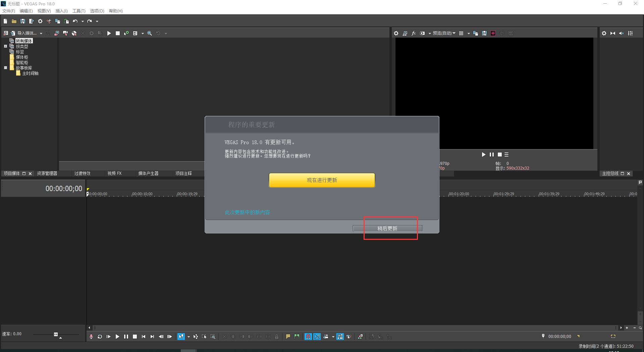Open the import media dropdown arrow
This screenshot has width=644, height=352.
41,34
